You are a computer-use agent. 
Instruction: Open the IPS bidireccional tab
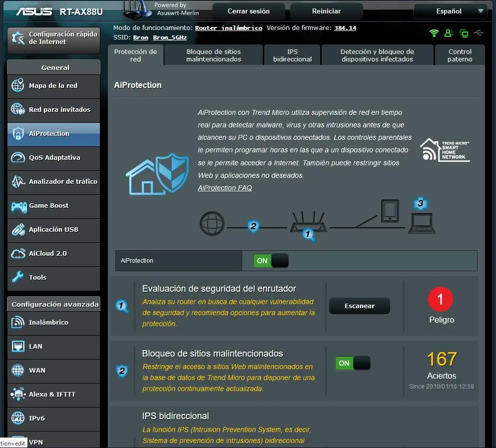(x=292, y=55)
